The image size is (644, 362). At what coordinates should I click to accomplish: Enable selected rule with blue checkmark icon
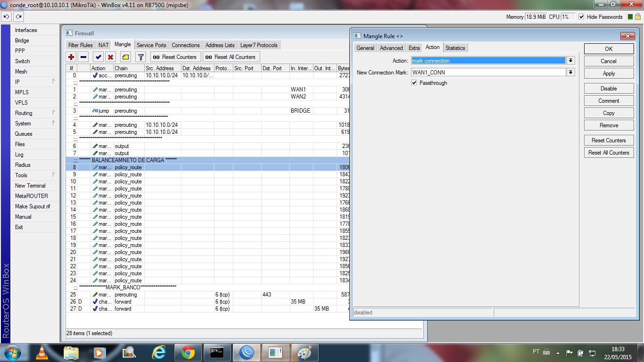[x=99, y=57]
